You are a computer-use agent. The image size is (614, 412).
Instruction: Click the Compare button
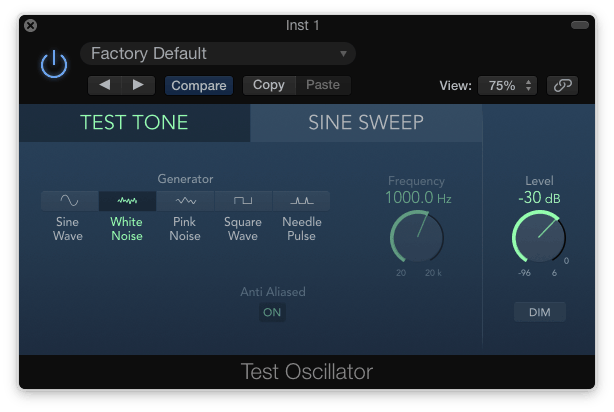tap(199, 85)
